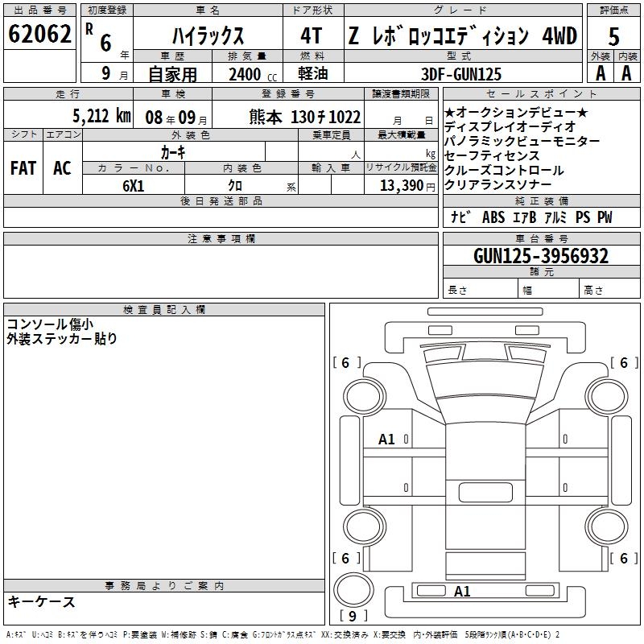This screenshot has height=644, width=644.
Task: Click the office notice キーケース
Action: 41,601
